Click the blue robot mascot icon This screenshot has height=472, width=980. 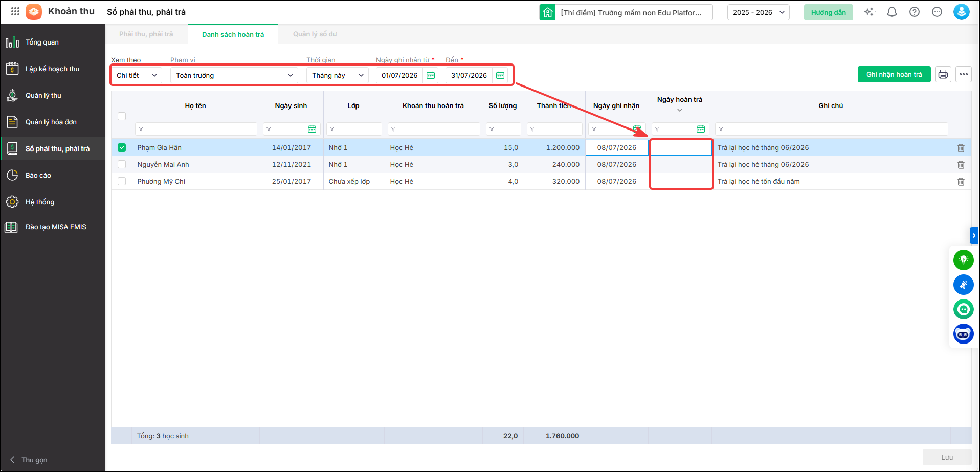[x=964, y=334]
